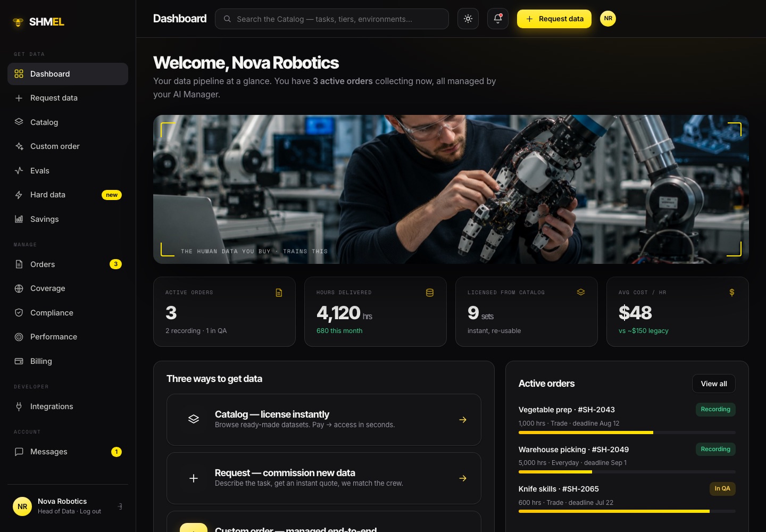The height and width of the screenshot is (532, 766).
Task: Click Warehouse picking progress bar
Action: 627,472
